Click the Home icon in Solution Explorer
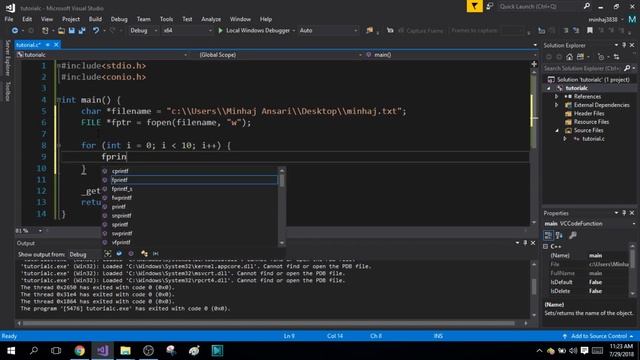The width and height of the screenshot is (640, 360). pos(569,57)
